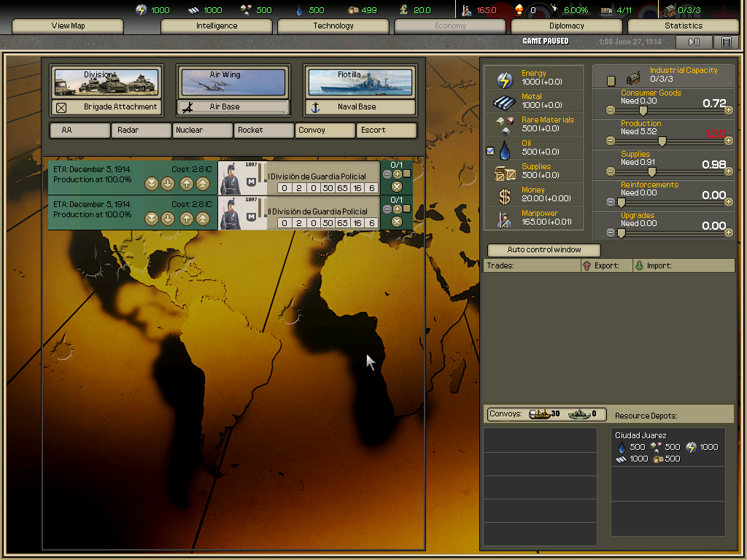
Task: Click plus icon on Consumer Goods slider
Action: [x=728, y=110]
